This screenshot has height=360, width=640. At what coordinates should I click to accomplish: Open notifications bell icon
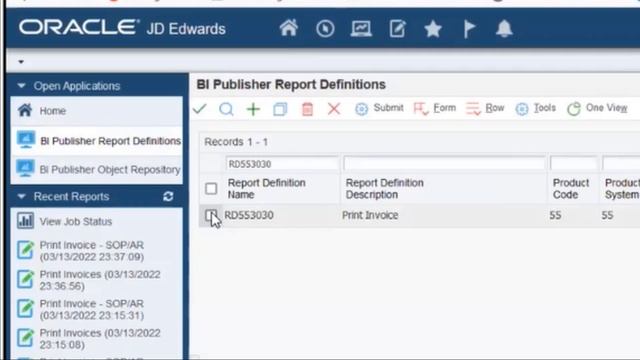tap(504, 29)
